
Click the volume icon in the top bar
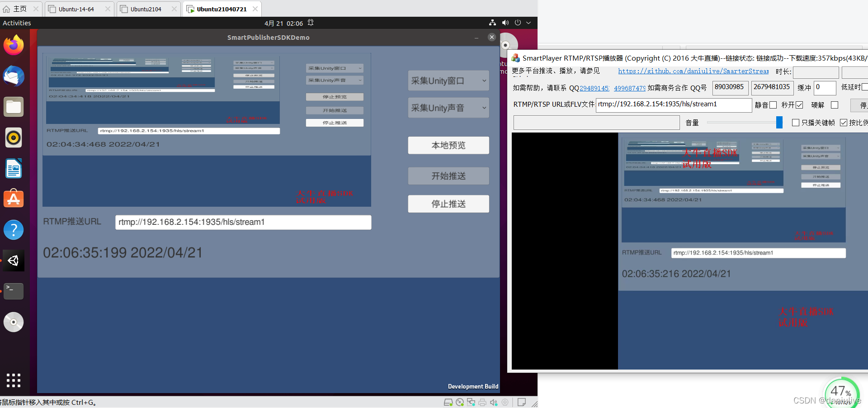click(x=505, y=23)
